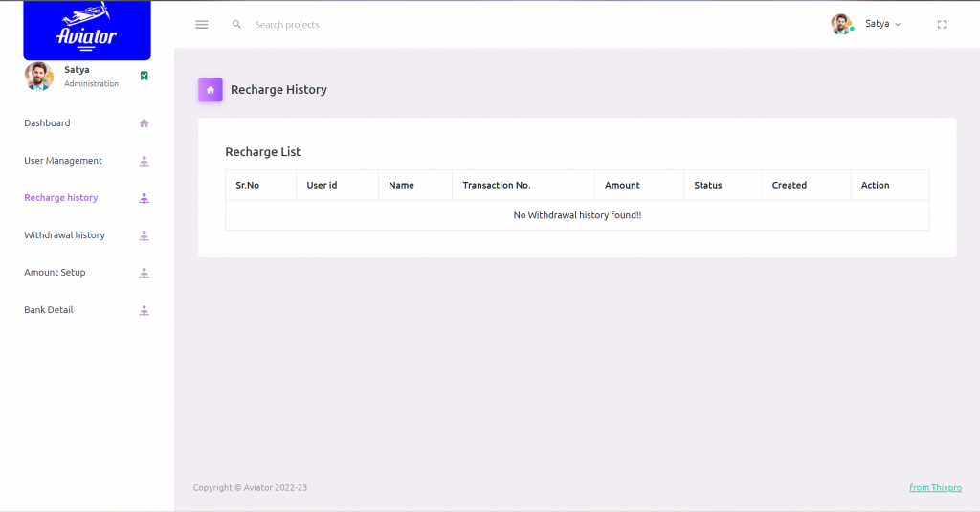The height and width of the screenshot is (512, 980).
Task: Click the house icon next to Dashboard
Action: click(x=145, y=123)
